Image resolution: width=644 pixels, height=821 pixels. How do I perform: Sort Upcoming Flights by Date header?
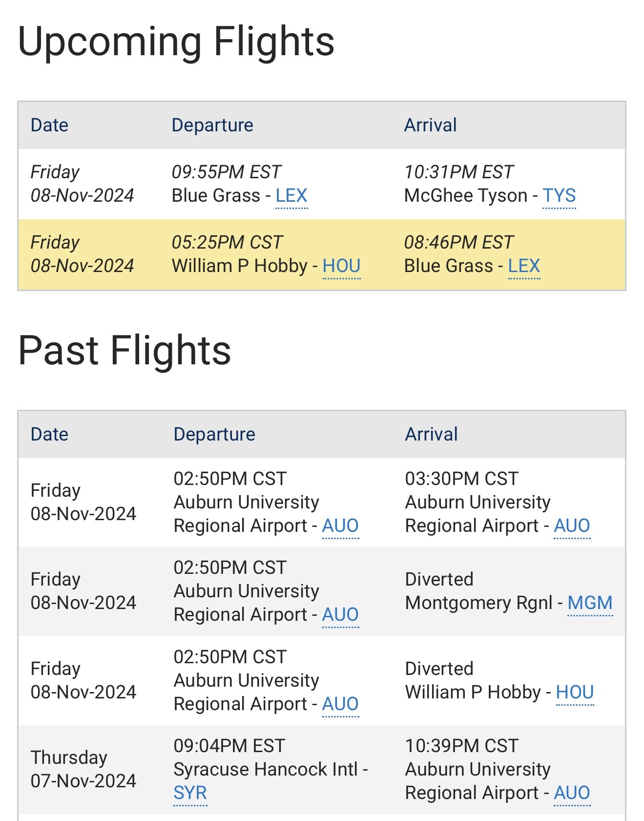[x=49, y=126]
